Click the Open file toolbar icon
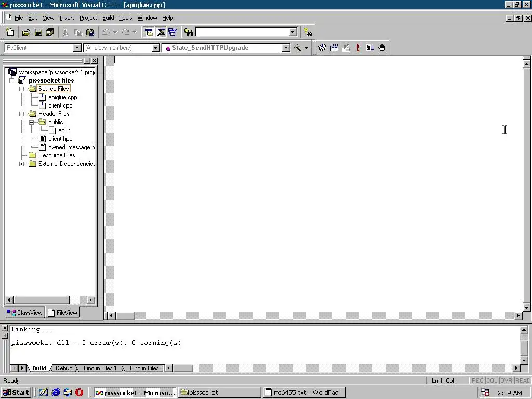532x399 pixels. (26, 32)
